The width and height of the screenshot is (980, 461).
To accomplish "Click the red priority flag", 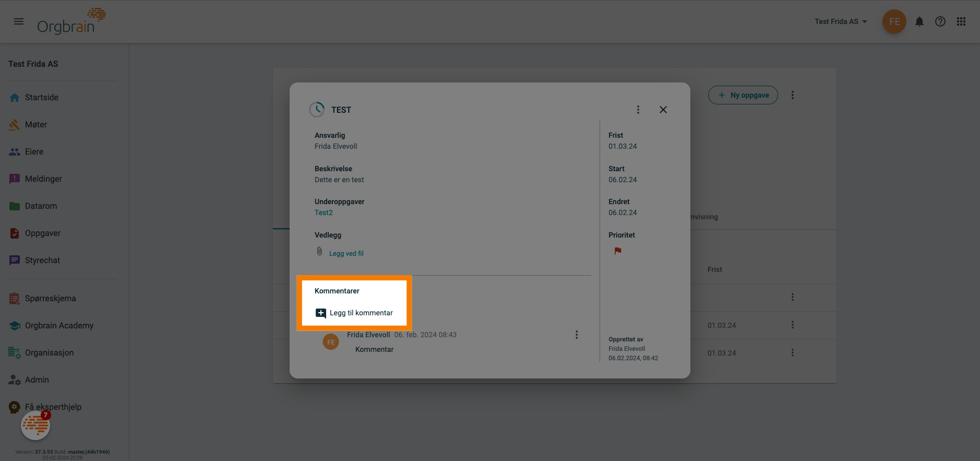I will click(x=618, y=251).
